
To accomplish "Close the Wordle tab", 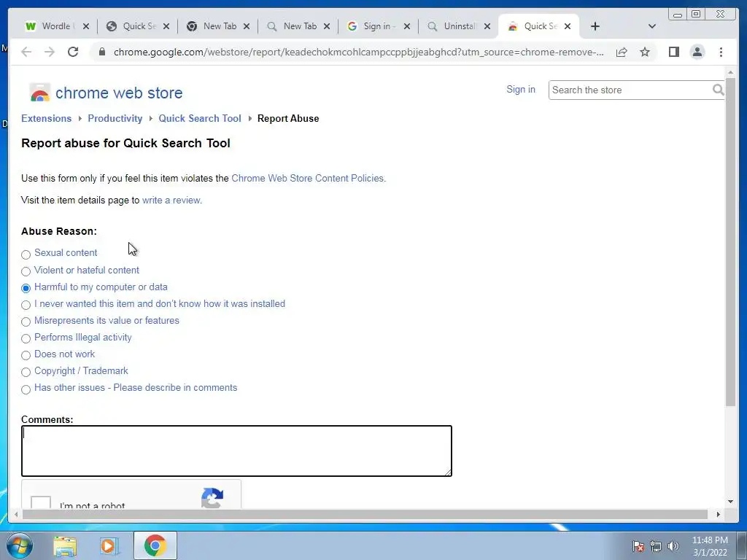I will 86,26.
